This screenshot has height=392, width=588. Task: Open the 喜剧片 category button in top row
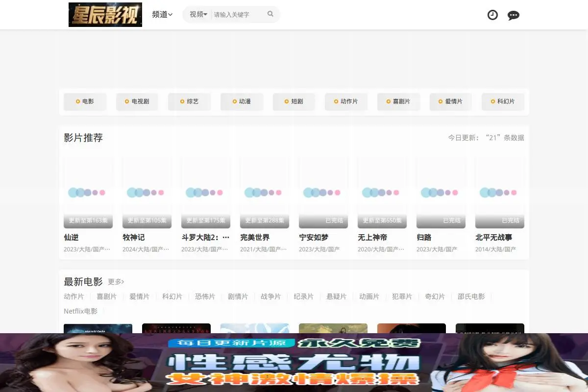(398, 101)
